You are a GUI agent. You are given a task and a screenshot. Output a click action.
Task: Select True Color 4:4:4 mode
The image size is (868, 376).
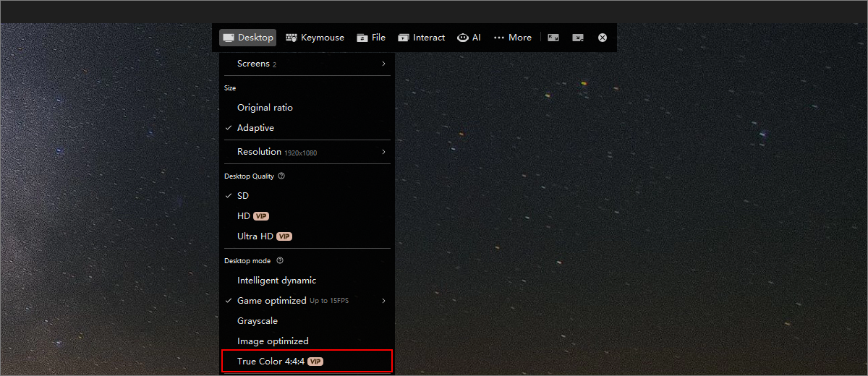click(x=307, y=361)
